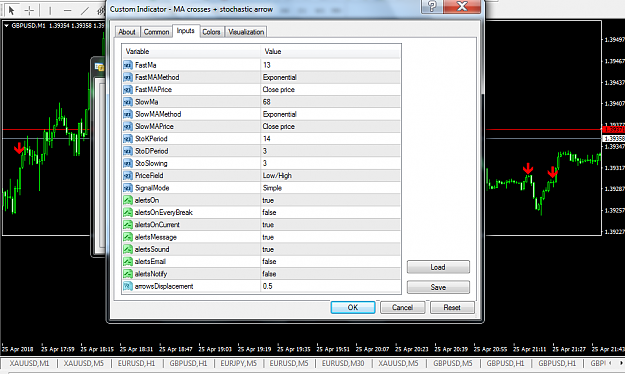Toggle alertsEmail false value
625x374 pixels.
(x=330, y=262)
